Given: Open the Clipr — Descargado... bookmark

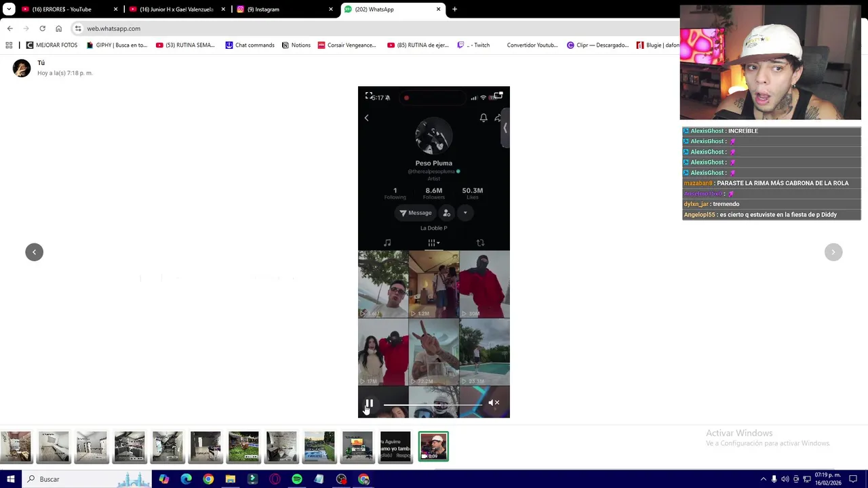Looking at the screenshot, I should (597, 45).
